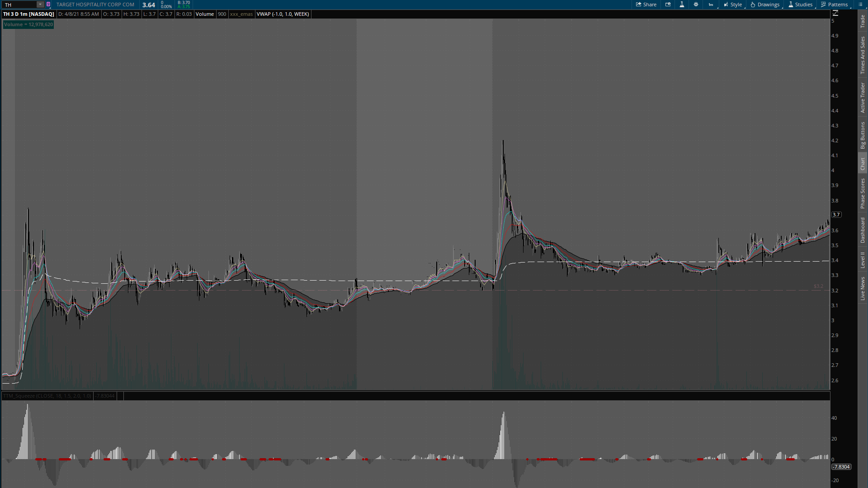868x488 pixels.
Task: Toggle the Live News side panel
Action: 863,288
